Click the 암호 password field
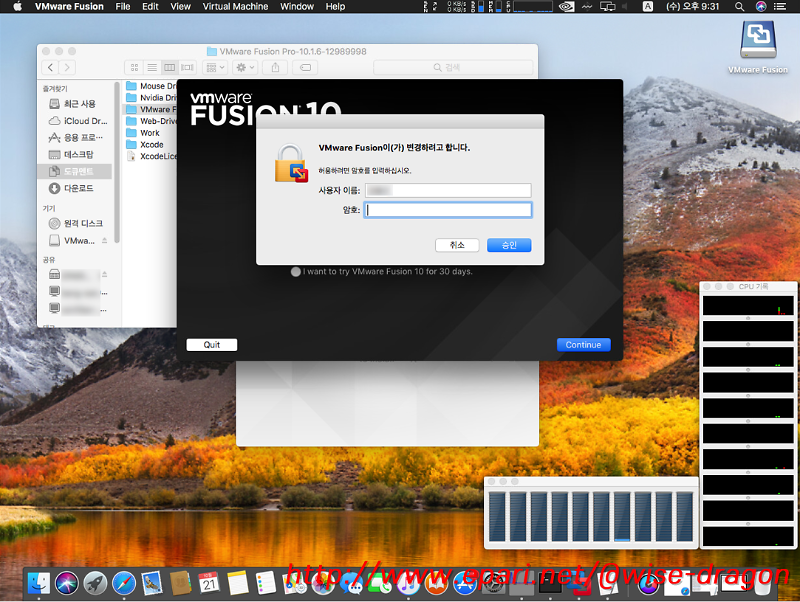Viewport: 800px width, 602px height. [448, 210]
